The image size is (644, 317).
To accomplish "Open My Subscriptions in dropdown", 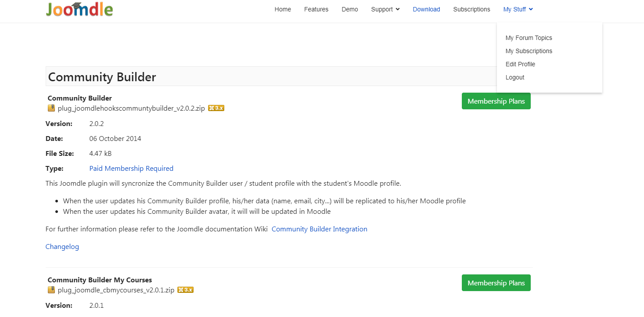I will [529, 51].
